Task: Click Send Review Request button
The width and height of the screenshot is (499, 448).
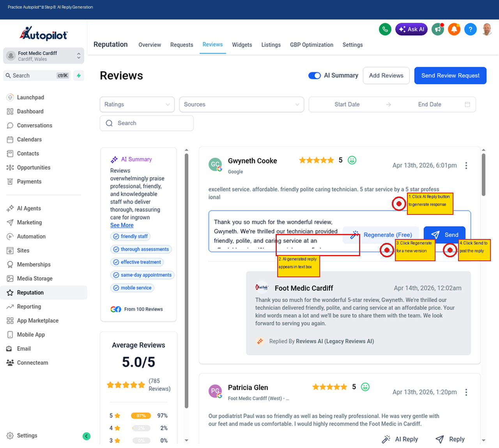Action: 450,76
